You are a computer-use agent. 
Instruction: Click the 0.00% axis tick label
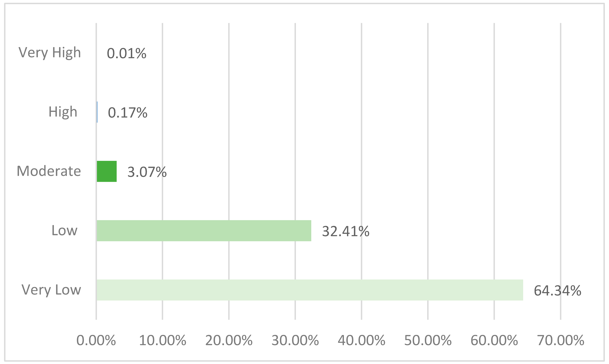(96, 340)
